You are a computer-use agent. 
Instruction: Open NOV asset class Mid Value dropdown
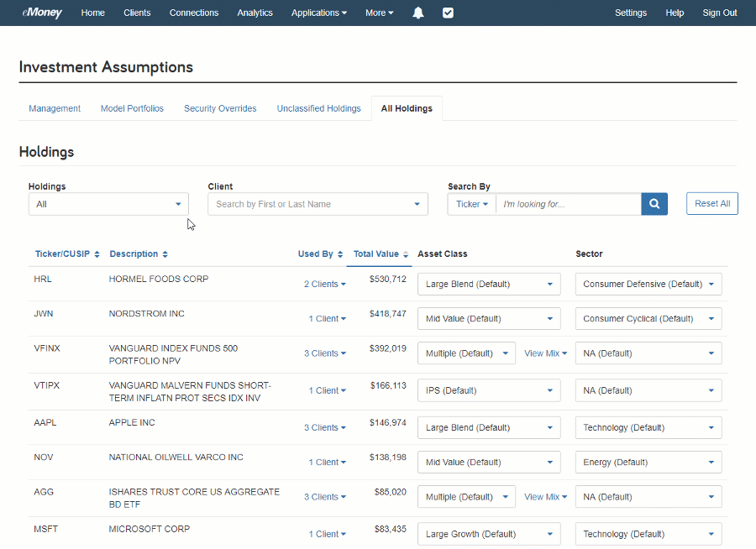tap(489, 463)
